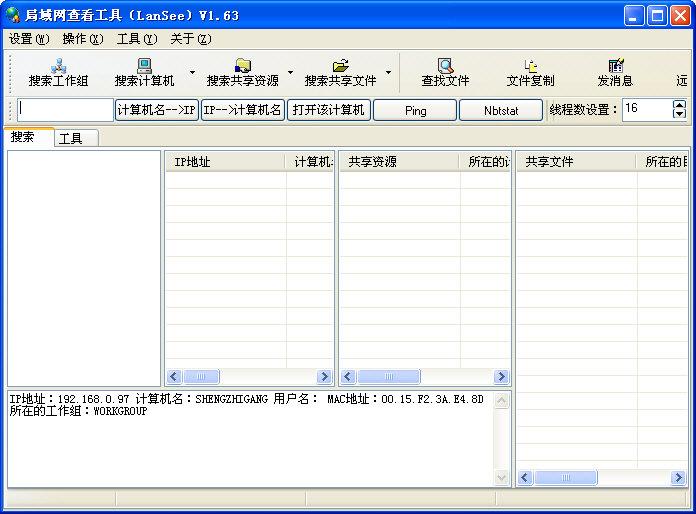Click the text WORKGROUP in info pane
This screenshot has height=514, width=696.
click(x=120, y=411)
